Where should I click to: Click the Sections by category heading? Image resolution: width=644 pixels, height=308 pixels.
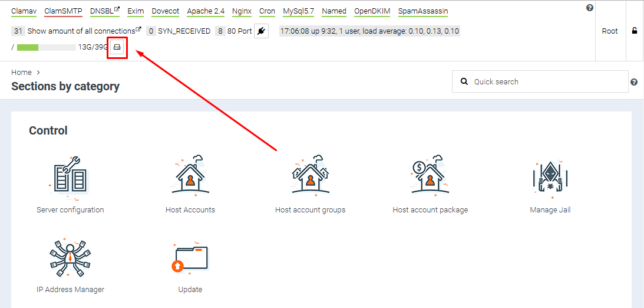click(65, 86)
